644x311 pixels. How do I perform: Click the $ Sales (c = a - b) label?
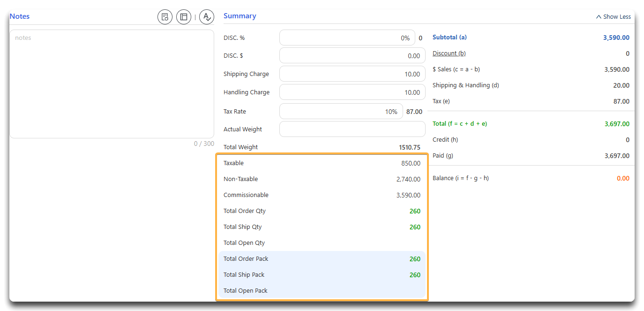point(456,69)
